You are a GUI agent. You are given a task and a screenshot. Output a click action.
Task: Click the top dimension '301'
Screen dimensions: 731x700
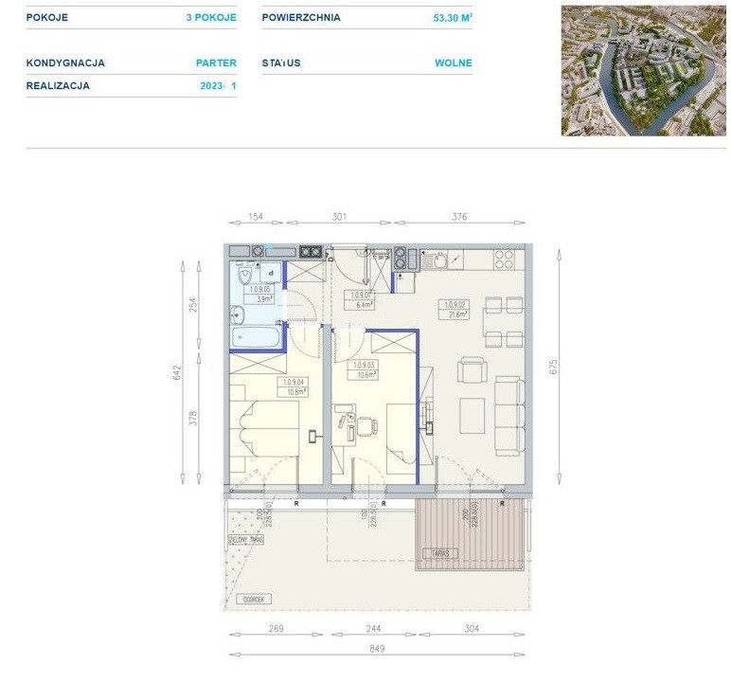point(339,216)
